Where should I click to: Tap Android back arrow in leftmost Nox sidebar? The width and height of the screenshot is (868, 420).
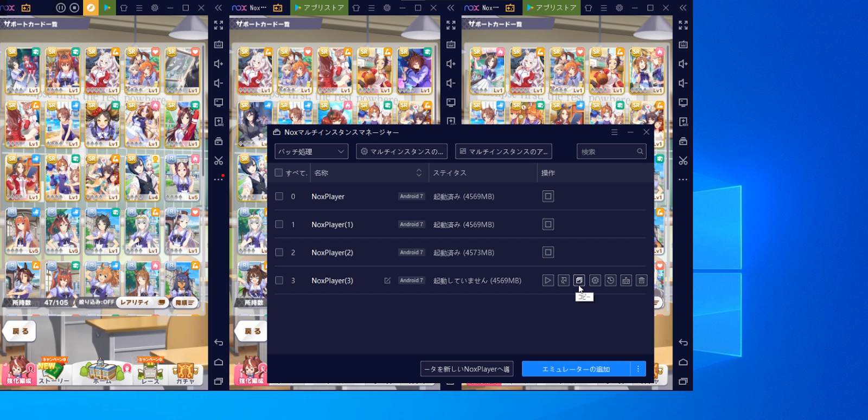[x=219, y=343]
